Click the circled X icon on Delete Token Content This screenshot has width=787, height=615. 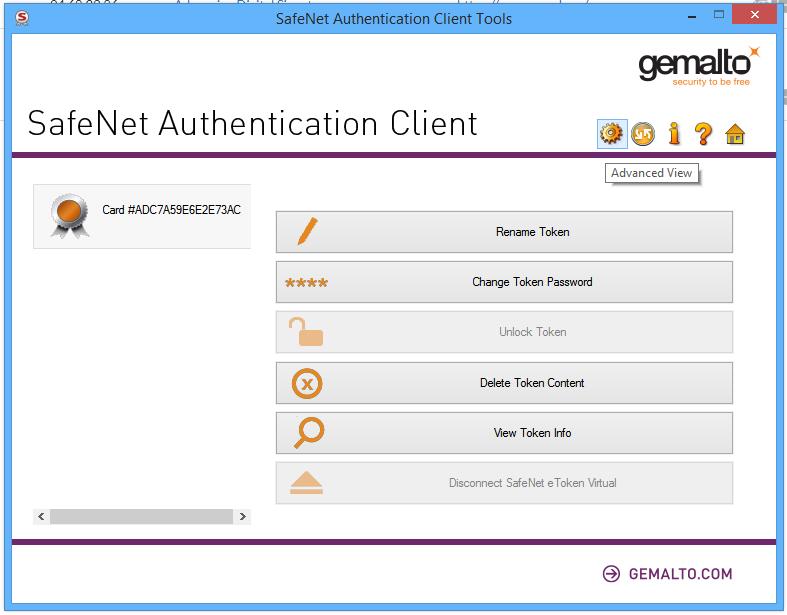pyautogui.click(x=307, y=384)
